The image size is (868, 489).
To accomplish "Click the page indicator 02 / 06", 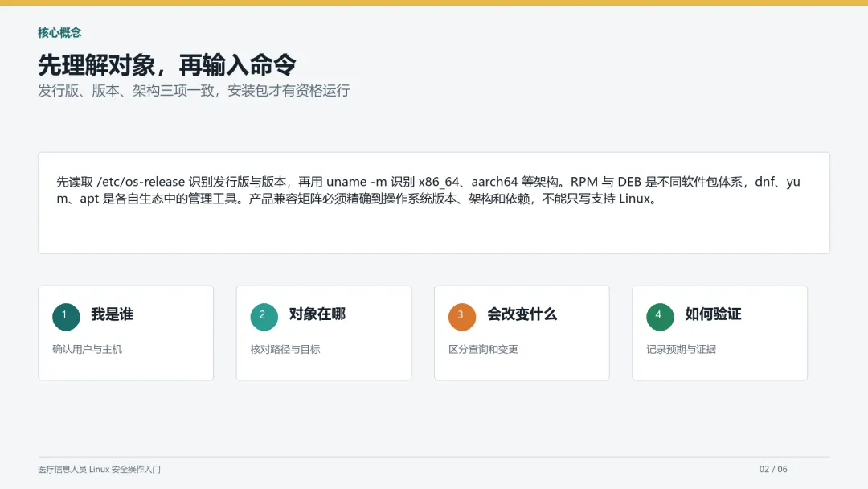I will coord(773,469).
